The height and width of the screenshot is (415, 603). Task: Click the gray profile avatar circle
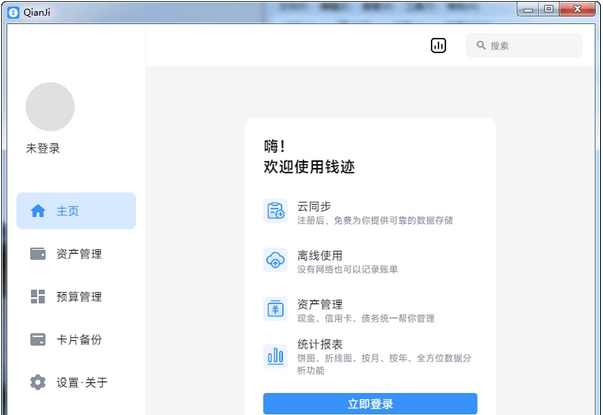(x=50, y=107)
